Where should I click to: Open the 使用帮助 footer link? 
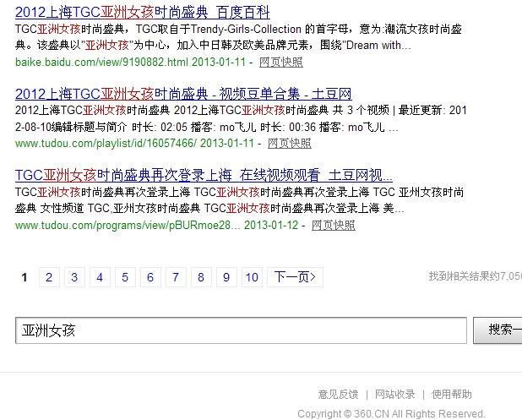451,395
